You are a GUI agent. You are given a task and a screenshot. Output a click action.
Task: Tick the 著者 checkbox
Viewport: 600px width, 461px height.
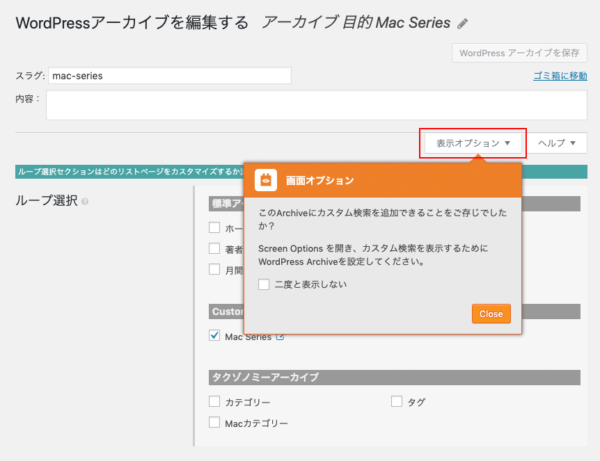pos(214,248)
